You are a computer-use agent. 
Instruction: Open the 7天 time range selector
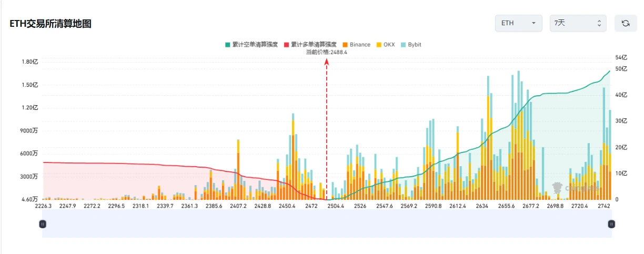[578, 23]
